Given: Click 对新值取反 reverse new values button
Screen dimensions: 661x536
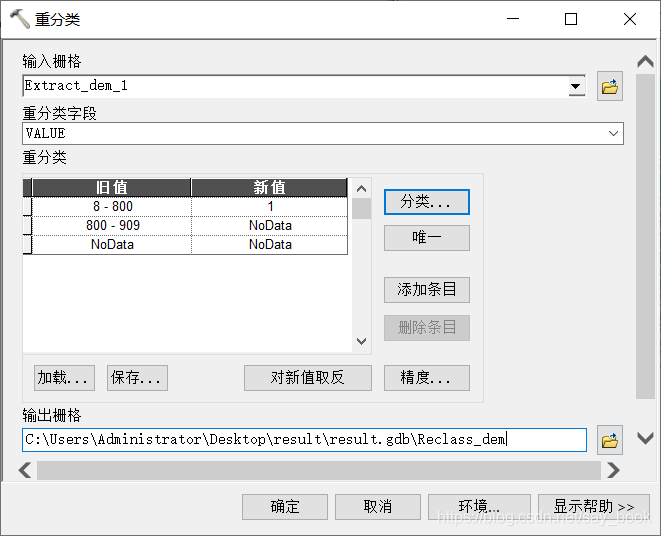Looking at the screenshot, I should pos(308,378).
